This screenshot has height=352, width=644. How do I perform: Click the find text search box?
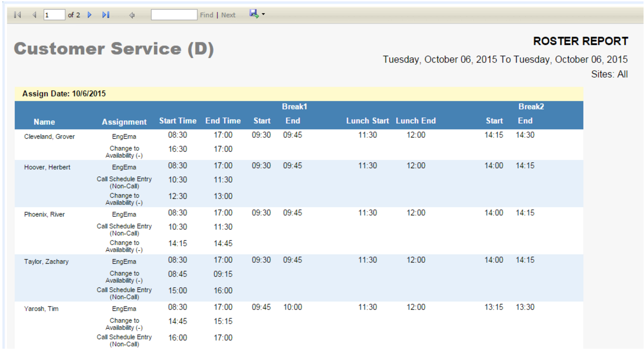pos(174,15)
